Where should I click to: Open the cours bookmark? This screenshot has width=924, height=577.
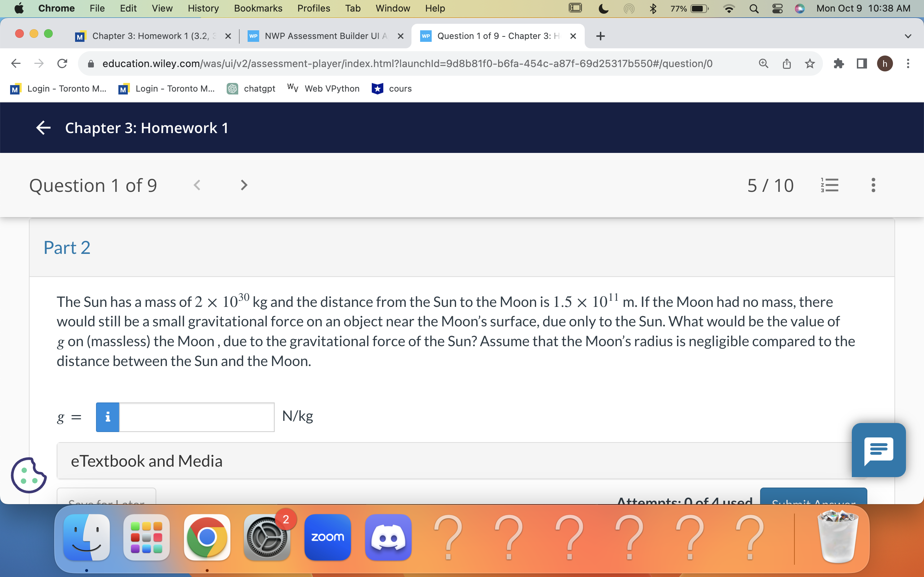point(392,88)
